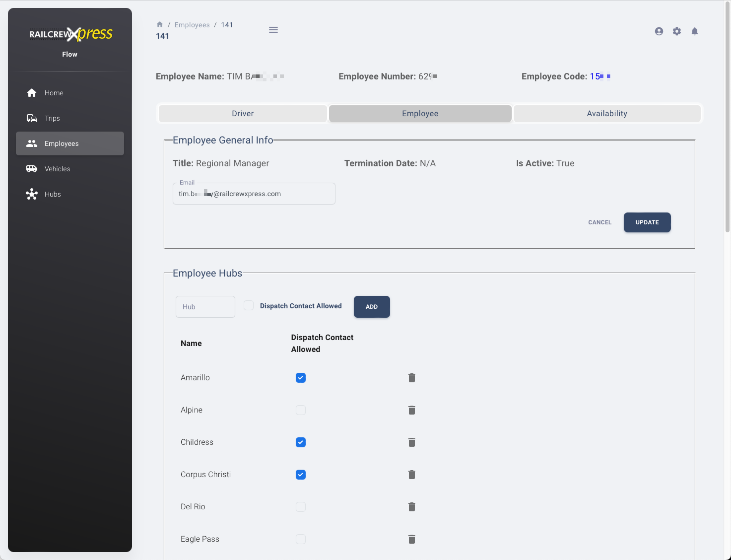Click into the Email input field
Image resolution: width=731 pixels, height=560 pixels.
coord(254,194)
